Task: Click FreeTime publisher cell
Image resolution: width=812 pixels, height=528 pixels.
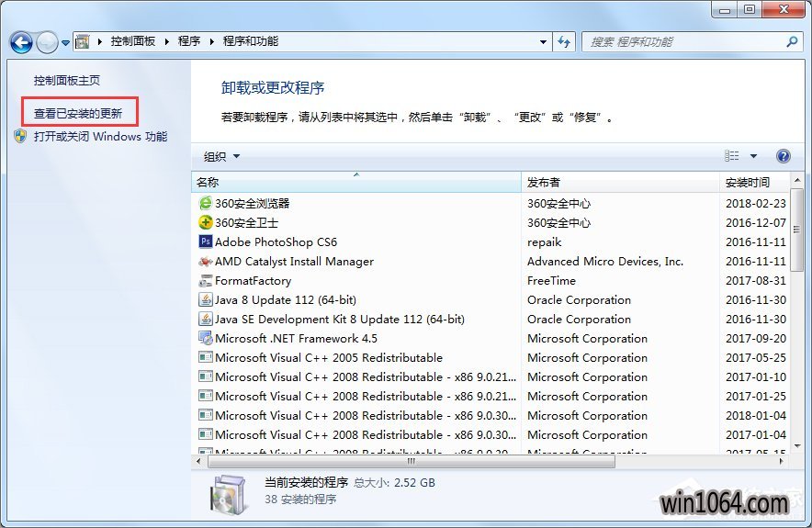Action: click(551, 281)
